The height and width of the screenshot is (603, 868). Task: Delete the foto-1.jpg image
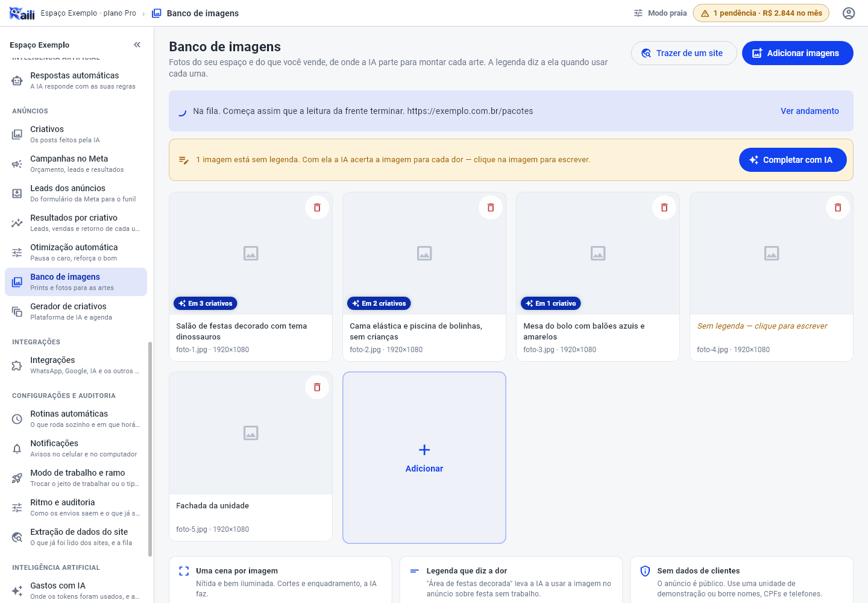[x=317, y=207]
